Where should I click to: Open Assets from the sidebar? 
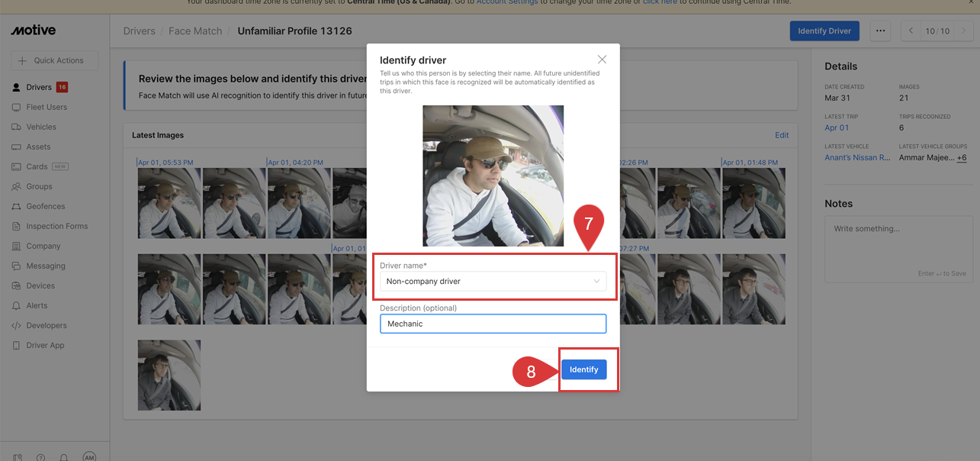tap(40, 147)
